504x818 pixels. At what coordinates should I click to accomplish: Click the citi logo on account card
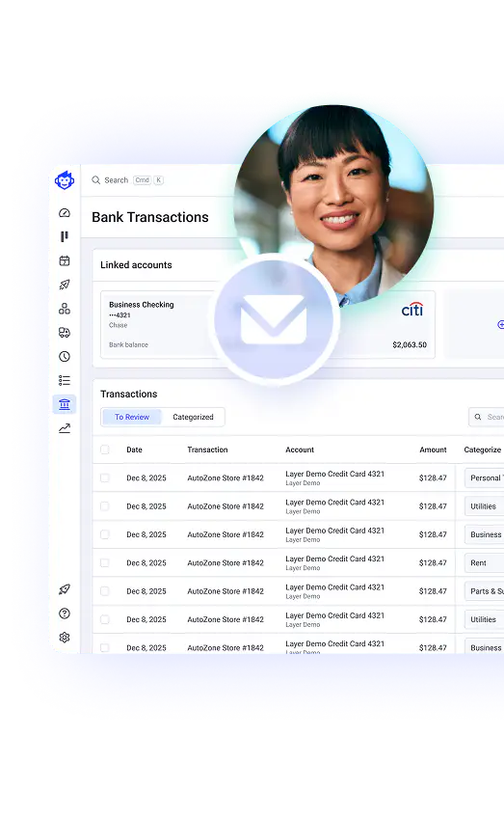[412, 310]
